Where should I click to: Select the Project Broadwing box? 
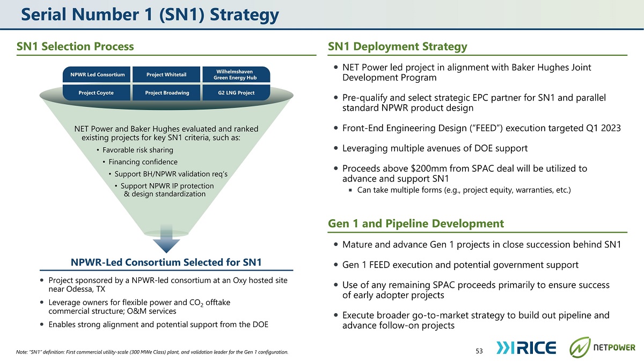[x=166, y=92]
